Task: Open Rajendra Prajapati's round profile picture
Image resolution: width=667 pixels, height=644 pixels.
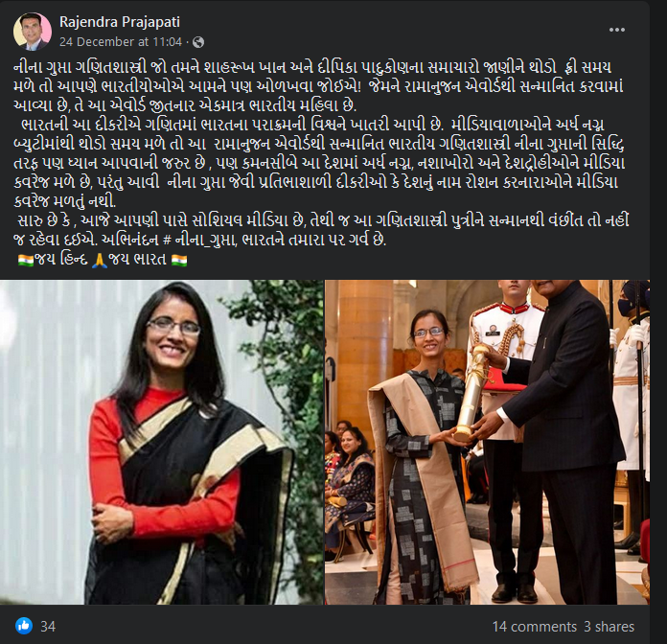Action: [33, 32]
